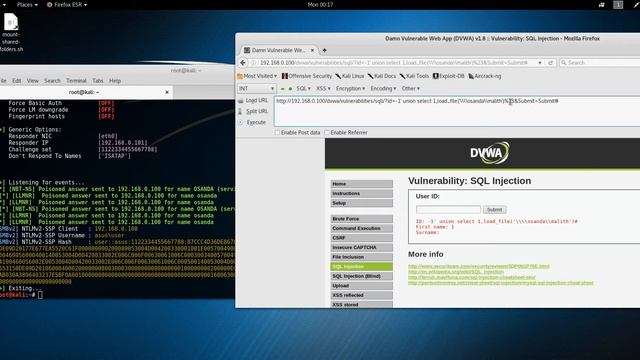Open XSS reflected page
This screenshot has height=360, width=640.
(x=361, y=295)
